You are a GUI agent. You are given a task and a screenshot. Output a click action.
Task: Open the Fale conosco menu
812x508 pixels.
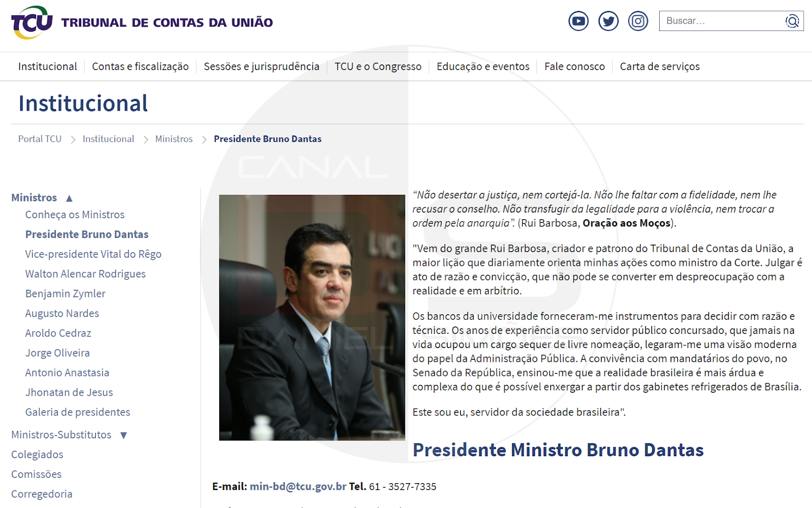574,66
